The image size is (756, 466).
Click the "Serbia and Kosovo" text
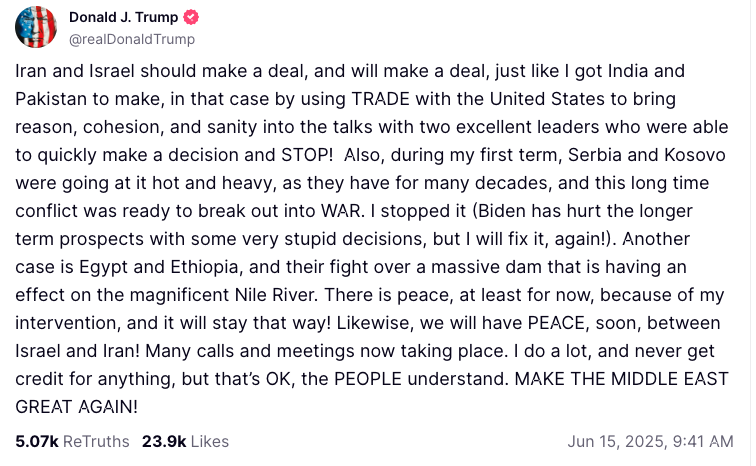coord(647,155)
